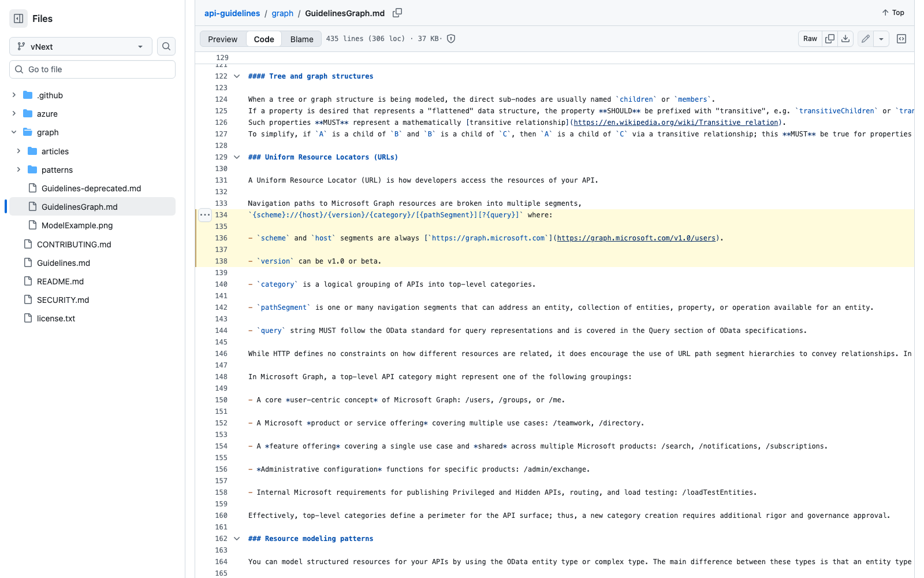Image resolution: width=924 pixels, height=578 pixels.
Task: Open CONTRIBUTING.md file
Action: point(74,244)
